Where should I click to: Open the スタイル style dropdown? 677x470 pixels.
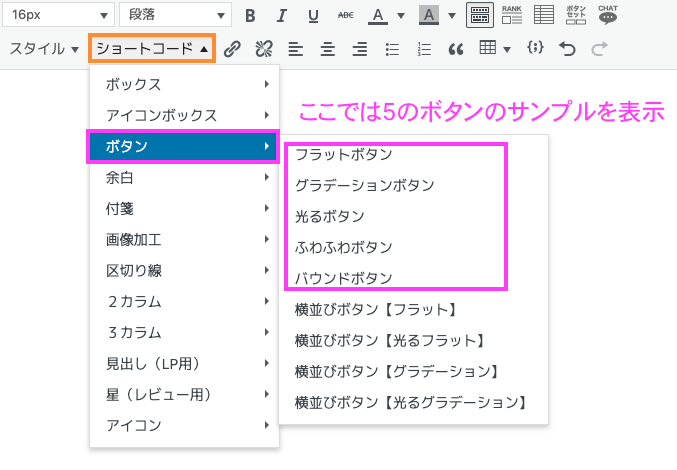44,49
